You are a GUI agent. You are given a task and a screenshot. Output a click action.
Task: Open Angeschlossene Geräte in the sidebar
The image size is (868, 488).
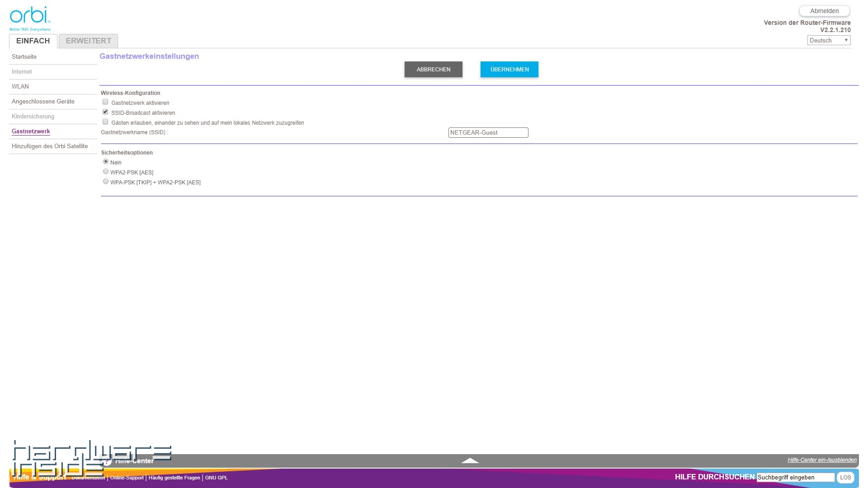(43, 102)
